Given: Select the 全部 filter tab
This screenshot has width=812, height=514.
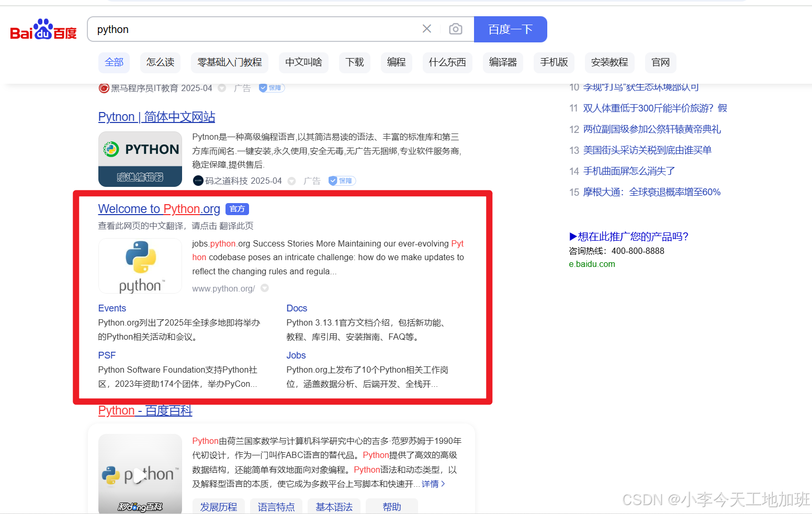Looking at the screenshot, I should click(114, 62).
